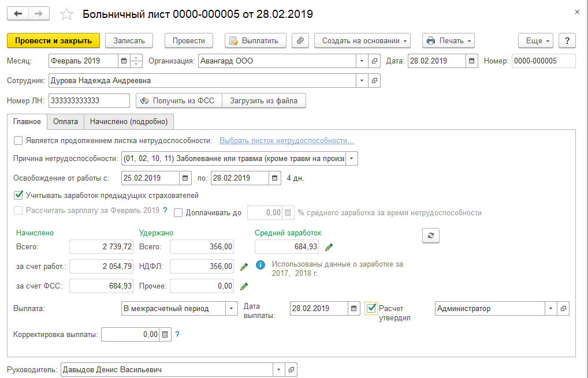The image size is (588, 378).
Task: Open the Выплата period dropdown
Action: (x=231, y=309)
